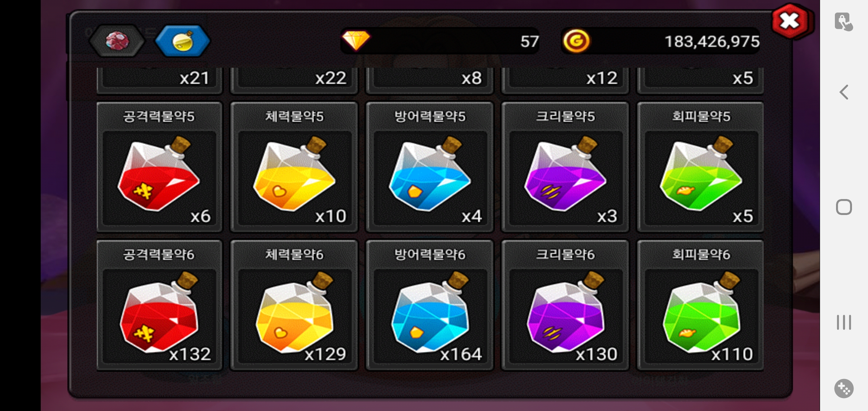Select the red 공격력물약5 potion
This screenshot has height=411, width=868.
pyautogui.click(x=159, y=167)
